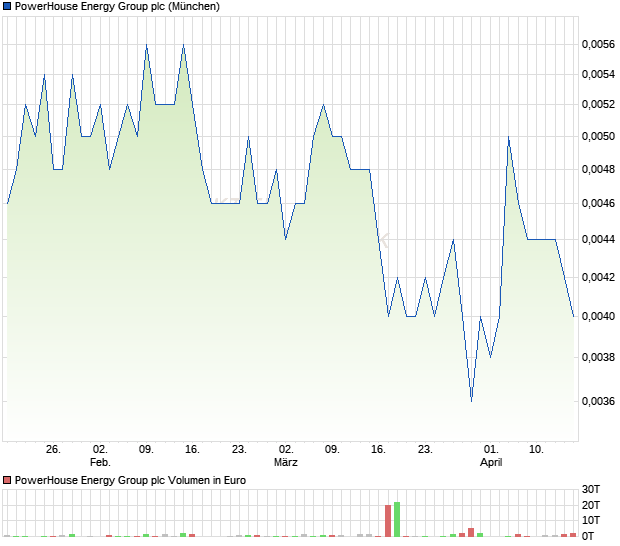Click the 0,0046 price axis label
The width and height of the screenshot is (620, 546).
coord(598,203)
